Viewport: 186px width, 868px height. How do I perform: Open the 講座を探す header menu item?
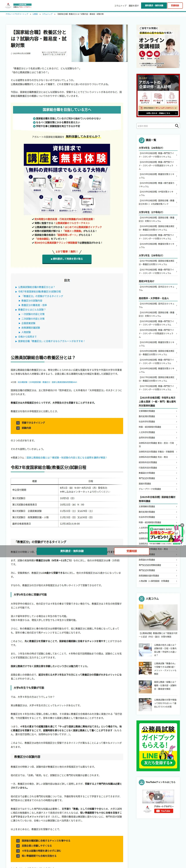pos(134,6)
